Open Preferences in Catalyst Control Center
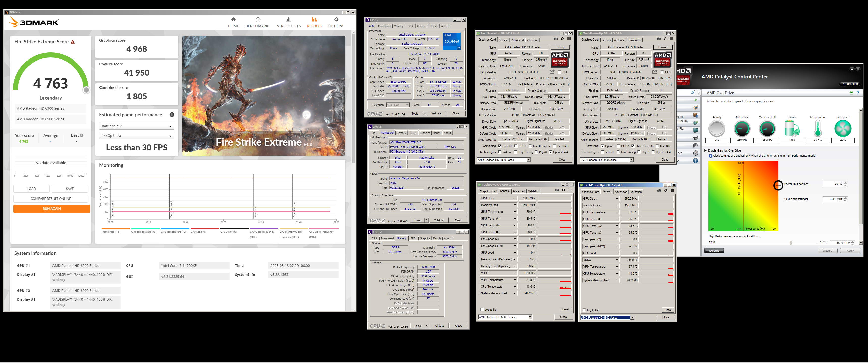Viewport: 868px width, 363px height. point(849,84)
